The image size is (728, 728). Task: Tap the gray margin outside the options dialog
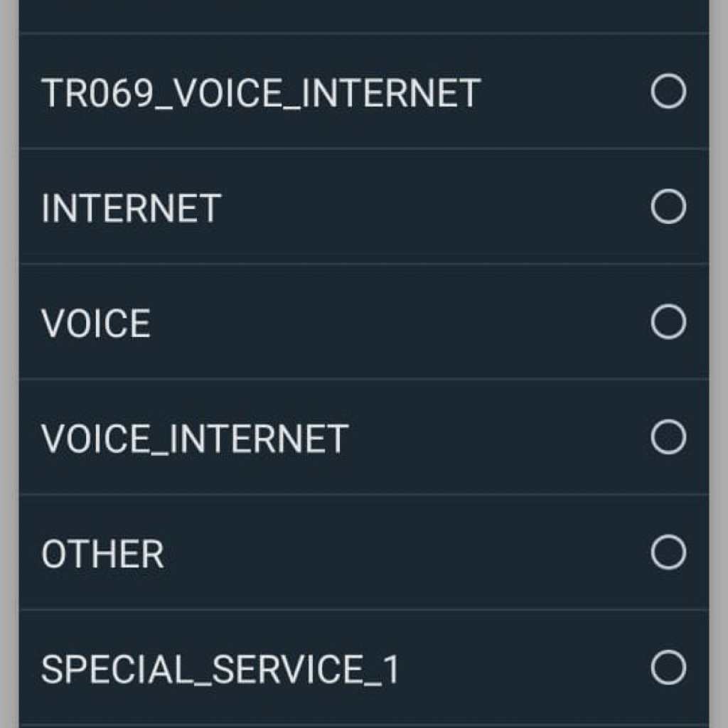tap(9, 355)
